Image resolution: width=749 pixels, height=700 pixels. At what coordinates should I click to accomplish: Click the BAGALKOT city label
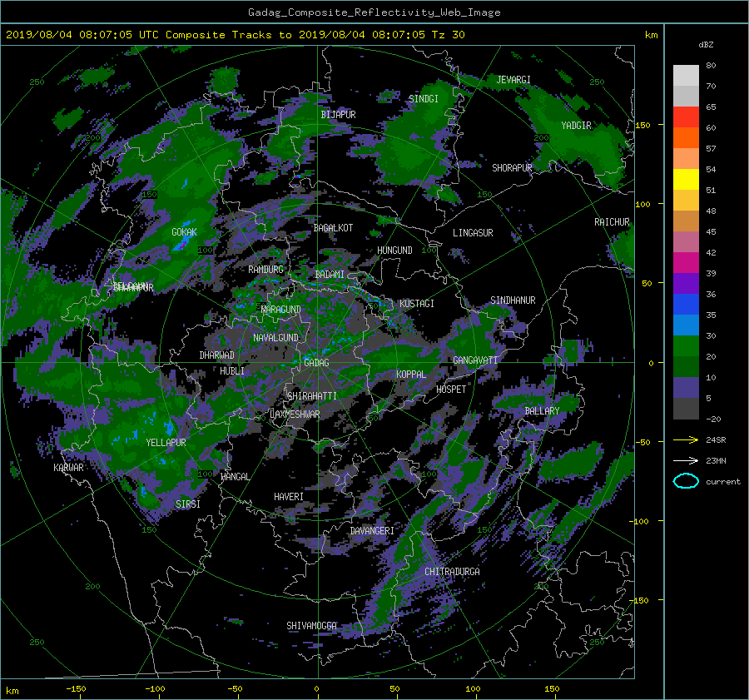point(333,228)
